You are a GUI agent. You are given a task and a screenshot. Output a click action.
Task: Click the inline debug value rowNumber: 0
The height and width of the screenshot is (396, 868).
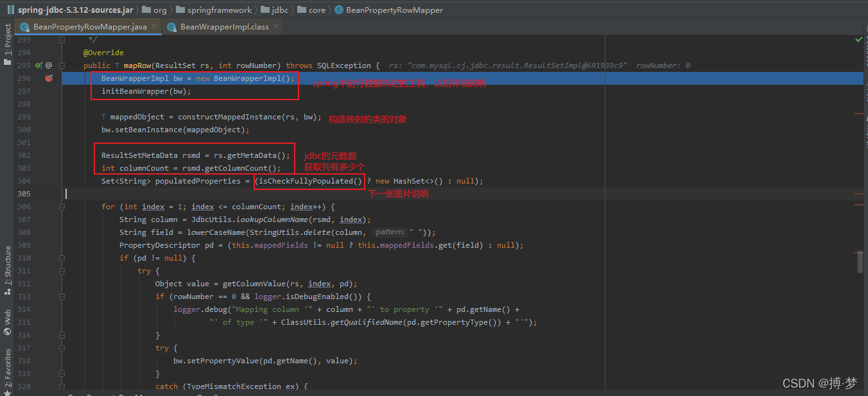(x=663, y=65)
